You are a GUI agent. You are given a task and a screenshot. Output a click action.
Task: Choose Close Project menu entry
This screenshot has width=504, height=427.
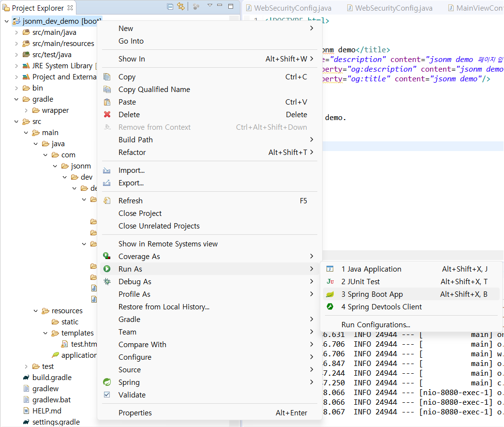(209, 213)
